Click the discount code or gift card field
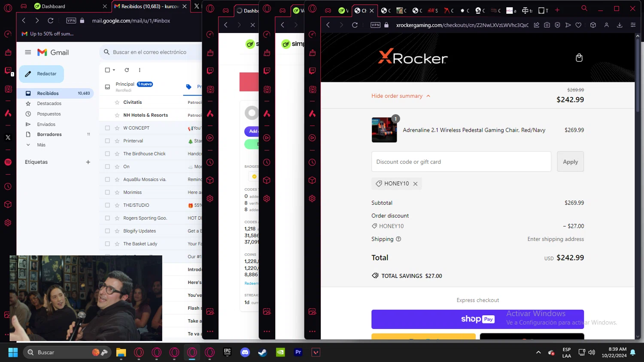This screenshot has height=362, width=644. [461, 162]
